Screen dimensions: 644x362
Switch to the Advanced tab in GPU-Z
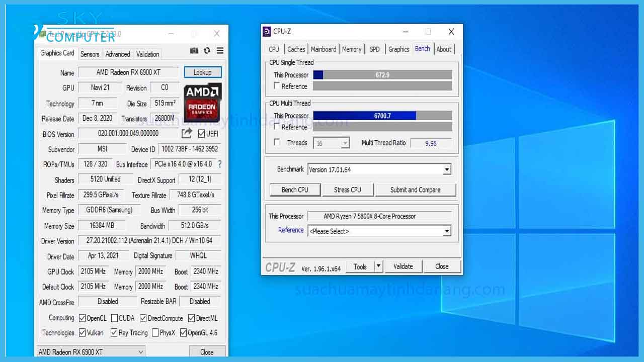click(x=118, y=54)
